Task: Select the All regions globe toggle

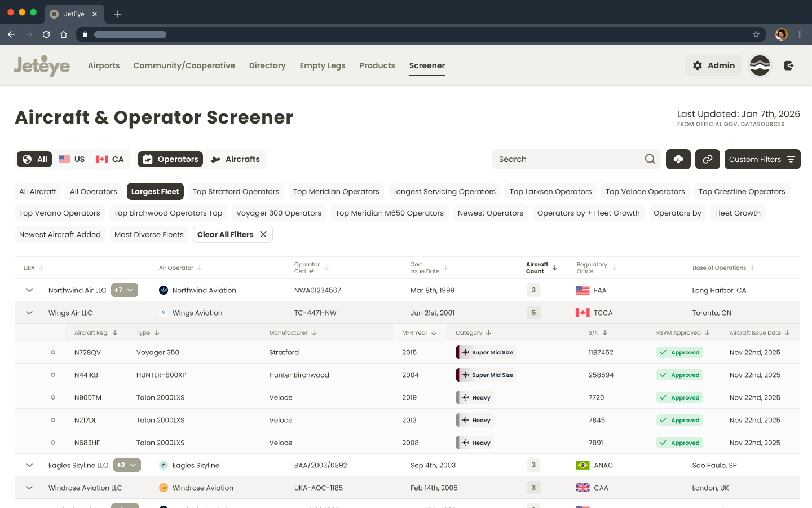Action: click(x=34, y=159)
